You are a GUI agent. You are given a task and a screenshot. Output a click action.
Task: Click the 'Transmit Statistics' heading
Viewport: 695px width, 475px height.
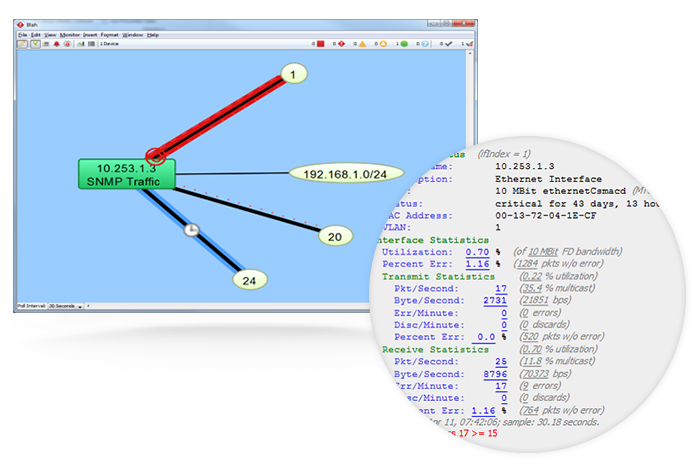438,276
